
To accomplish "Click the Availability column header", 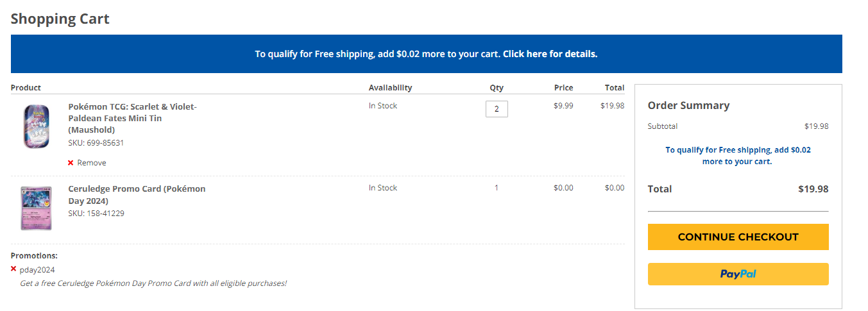I will (x=390, y=88).
